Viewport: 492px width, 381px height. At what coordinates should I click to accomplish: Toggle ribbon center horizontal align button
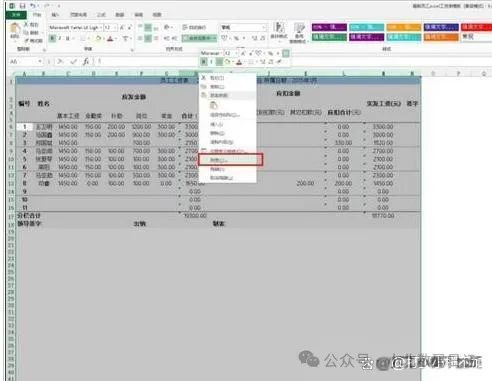[148, 39]
